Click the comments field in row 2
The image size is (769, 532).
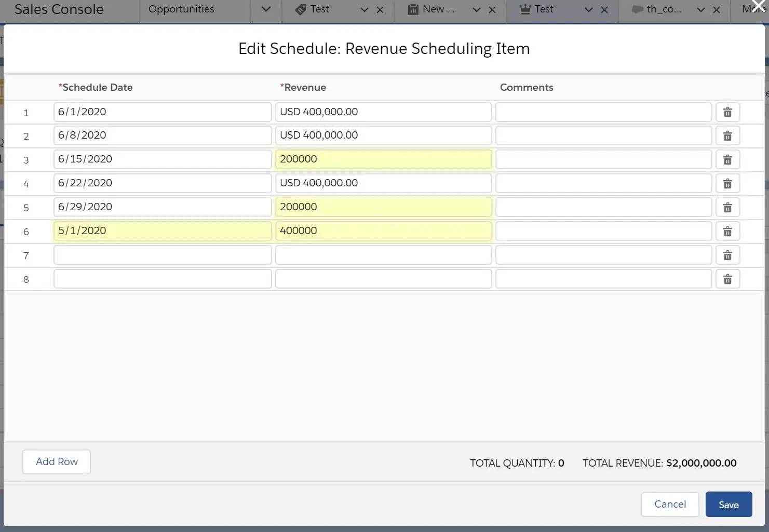click(604, 136)
